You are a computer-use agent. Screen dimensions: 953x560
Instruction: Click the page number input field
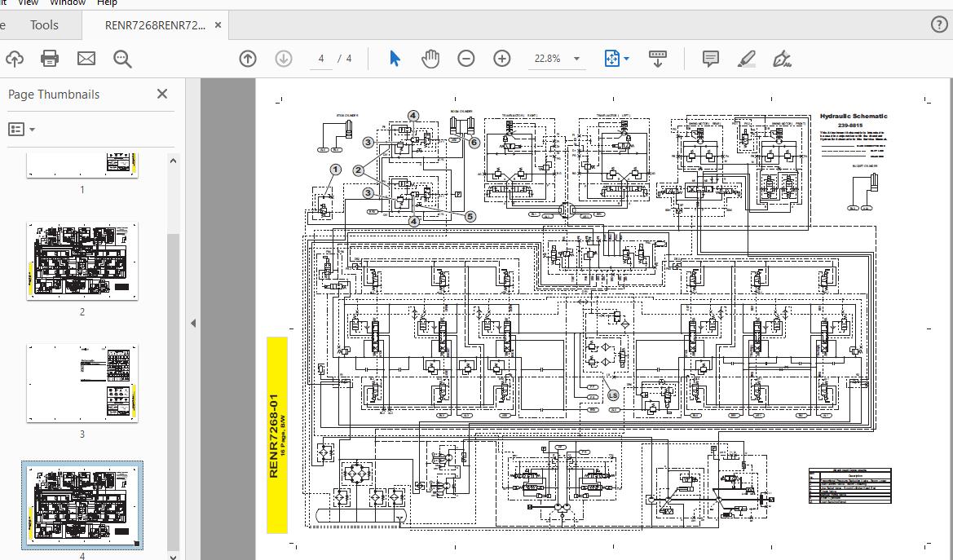[321, 59]
